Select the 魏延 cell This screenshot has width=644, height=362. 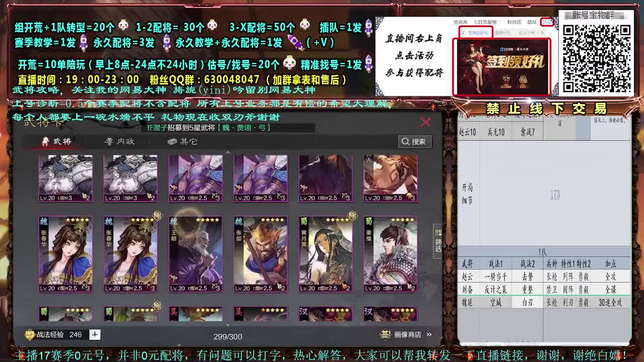click(467, 302)
